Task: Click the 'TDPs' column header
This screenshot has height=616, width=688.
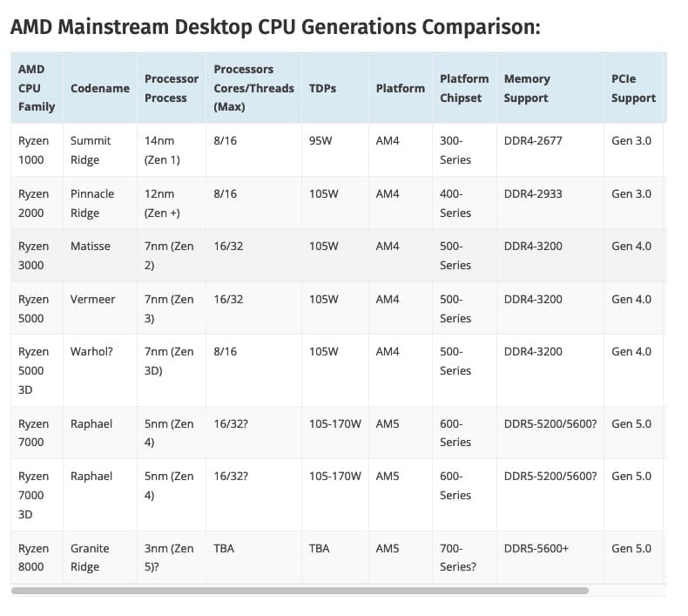Action: pos(334,88)
